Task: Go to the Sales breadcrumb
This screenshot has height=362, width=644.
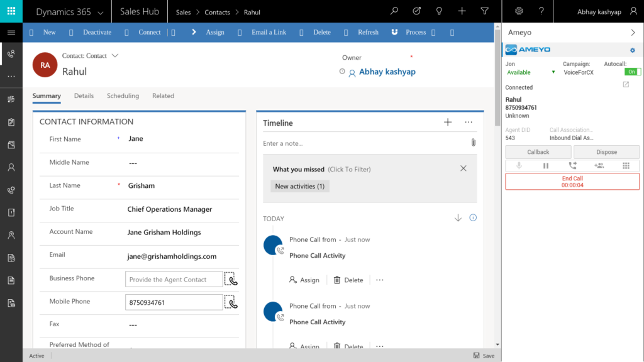Action: pos(183,13)
